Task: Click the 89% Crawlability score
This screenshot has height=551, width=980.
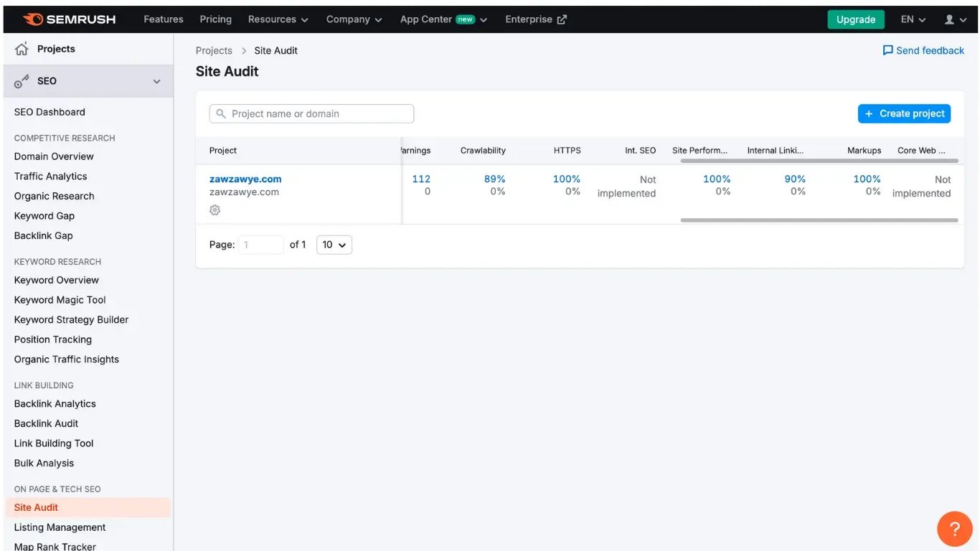Action: pos(495,179)
